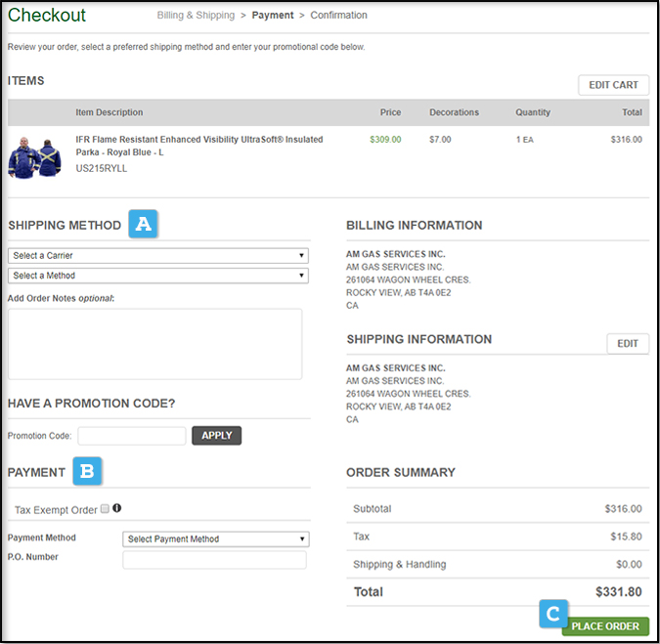Open the Select a Carrier dropdown
This screenshot has height=644, width=660.
(x=158, y=256)
